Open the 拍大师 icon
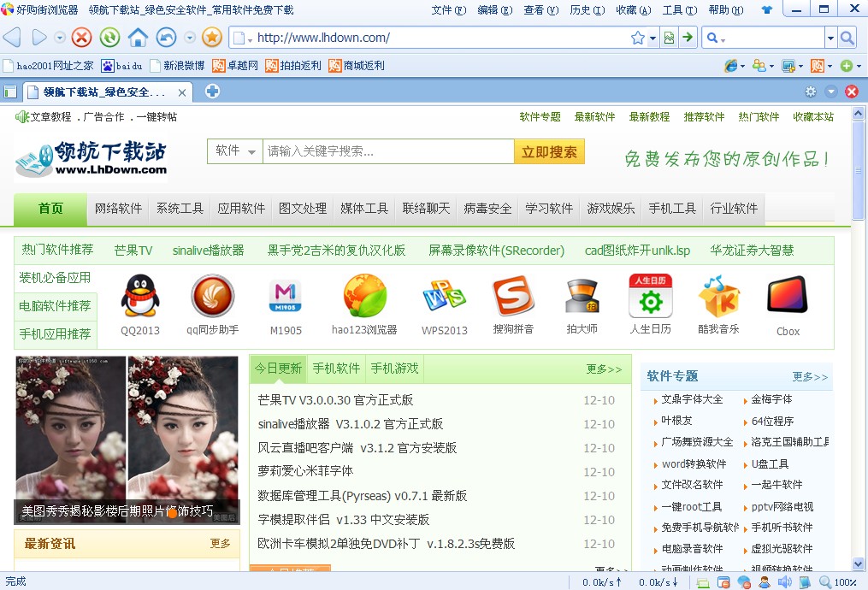The height and width of the screenshot is (590, 868). (582, 296)
